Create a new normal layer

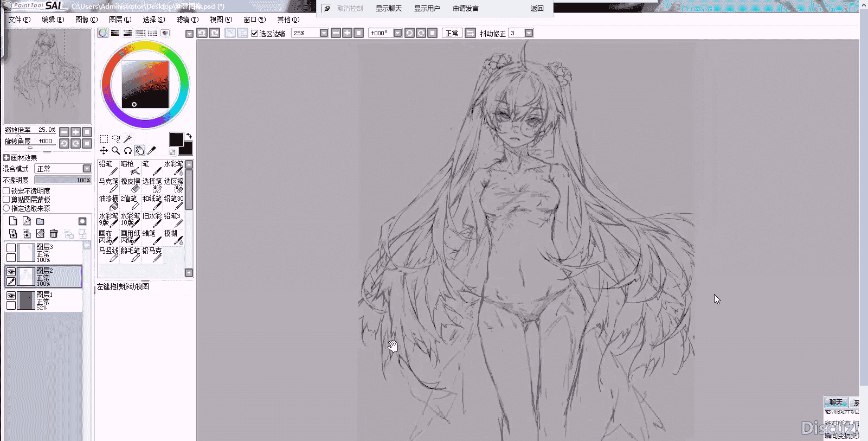pos(13,221)
